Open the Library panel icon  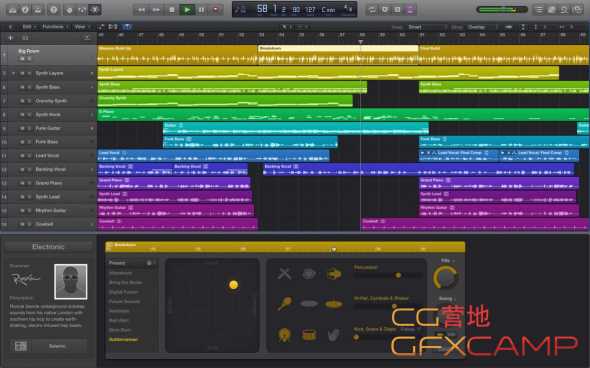[x=12, y=10]
